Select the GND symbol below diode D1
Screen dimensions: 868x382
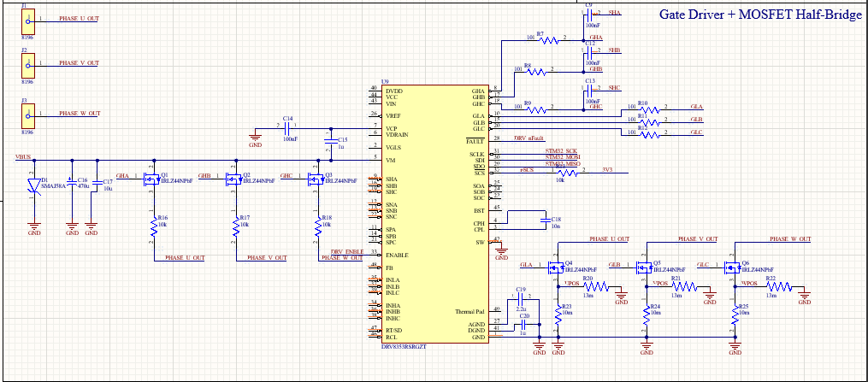click(x=34, y=226)
